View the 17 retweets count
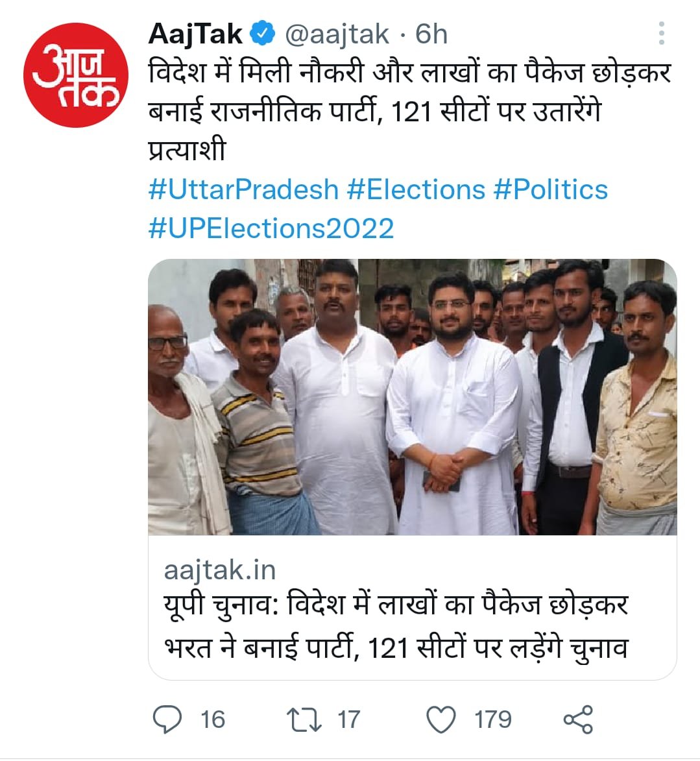Screen dimensions: 700x761 click(348, 719)
